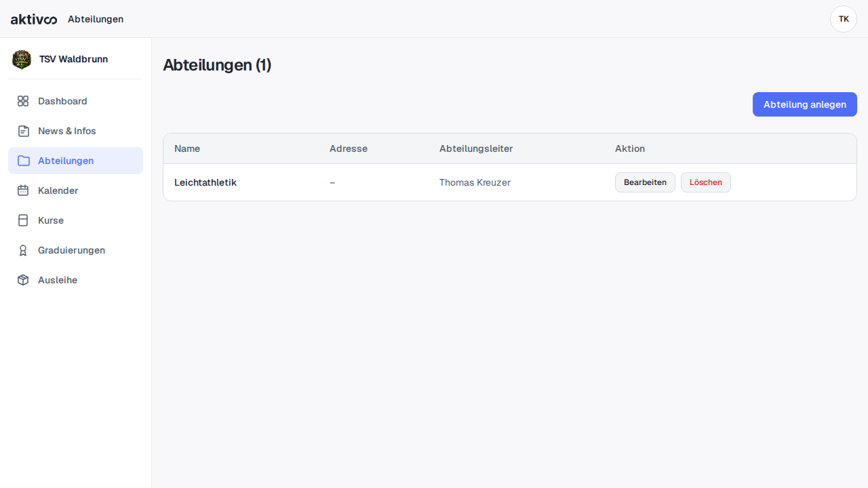Open Graduierungen section

(x=75, y=250)
